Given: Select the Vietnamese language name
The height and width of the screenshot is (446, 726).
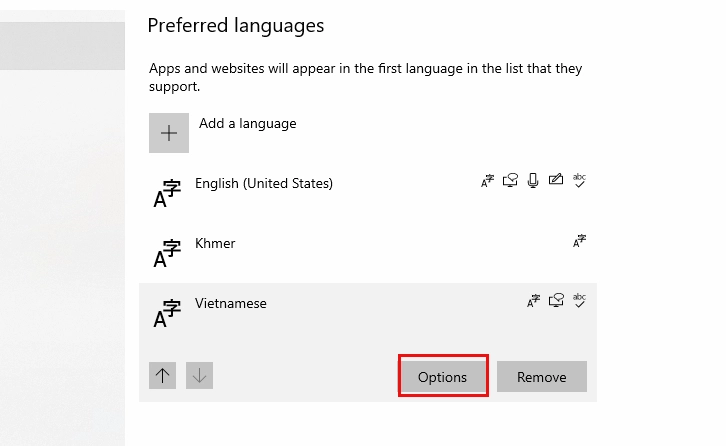Looking at the screenshot, I should [x=231, y=303].
